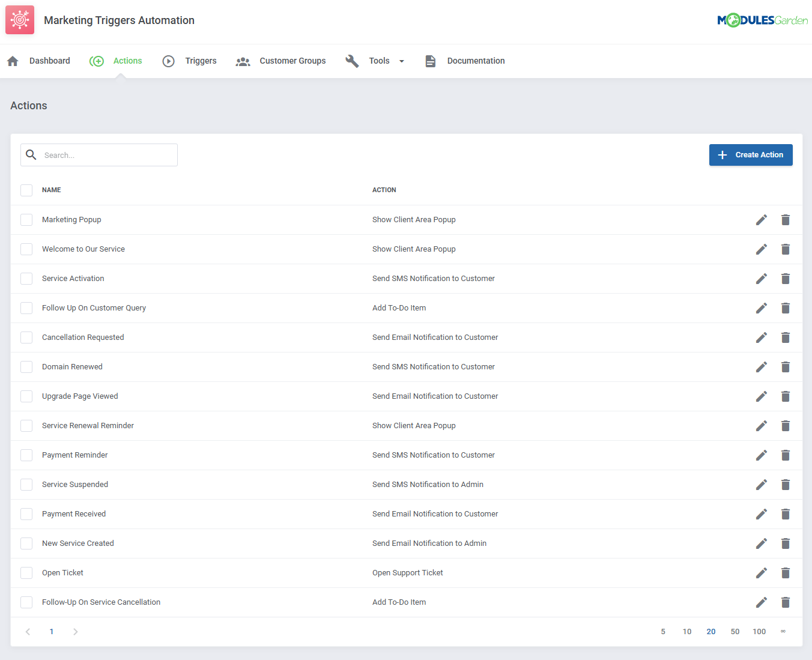Tick the checkbox for Service Activation
Screen dimensions: 812x660
(26, 278)
